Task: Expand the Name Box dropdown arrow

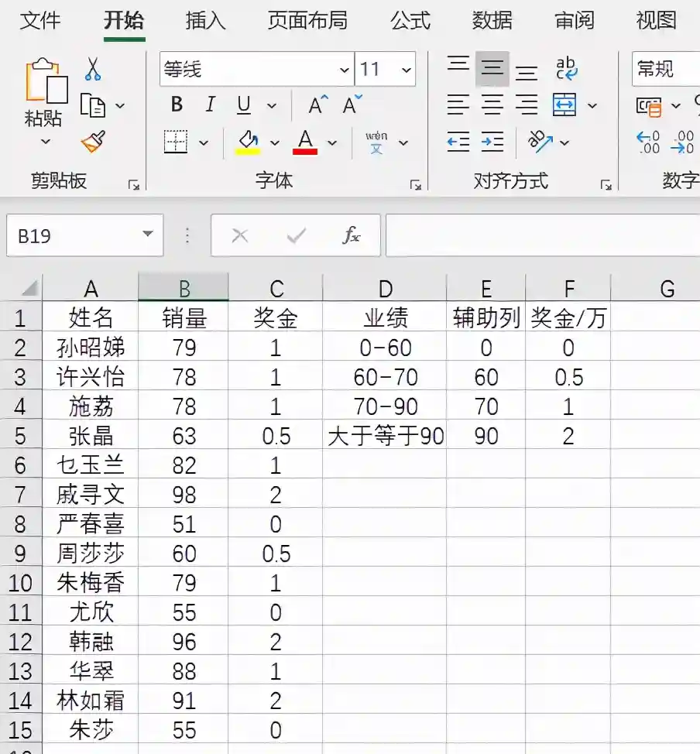Action: (x=147, y=235)
